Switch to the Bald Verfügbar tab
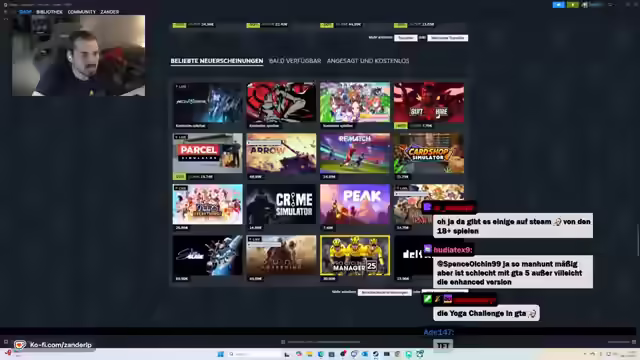This screenshot has width=640, height=360. 295,61
